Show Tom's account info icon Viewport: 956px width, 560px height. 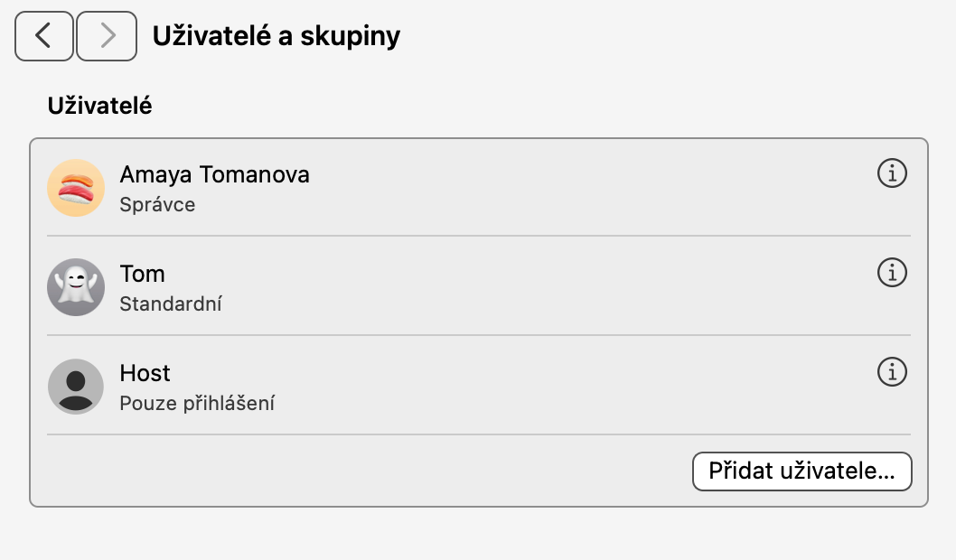(x=892, y=272)
